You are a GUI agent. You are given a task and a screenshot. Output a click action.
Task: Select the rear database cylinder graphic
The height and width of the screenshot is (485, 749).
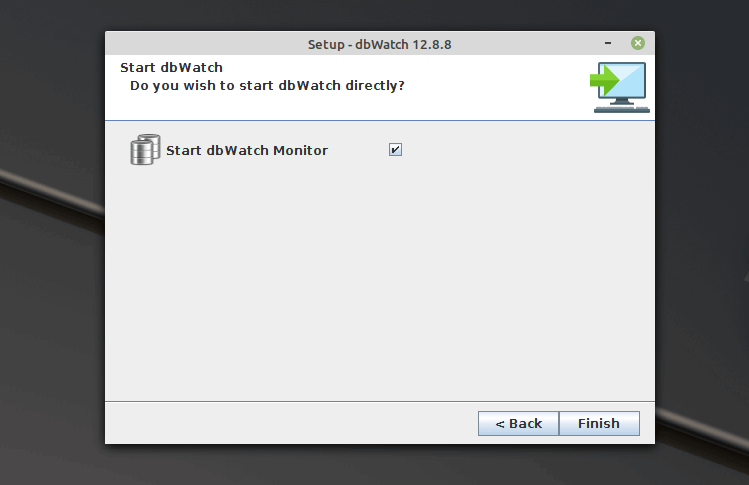click(x=152, y=144)
